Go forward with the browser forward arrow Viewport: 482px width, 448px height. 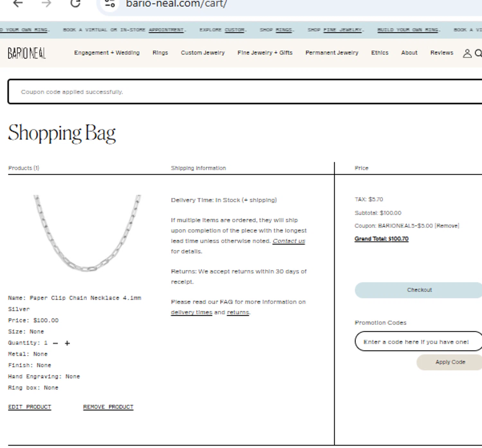click(47, 4)
